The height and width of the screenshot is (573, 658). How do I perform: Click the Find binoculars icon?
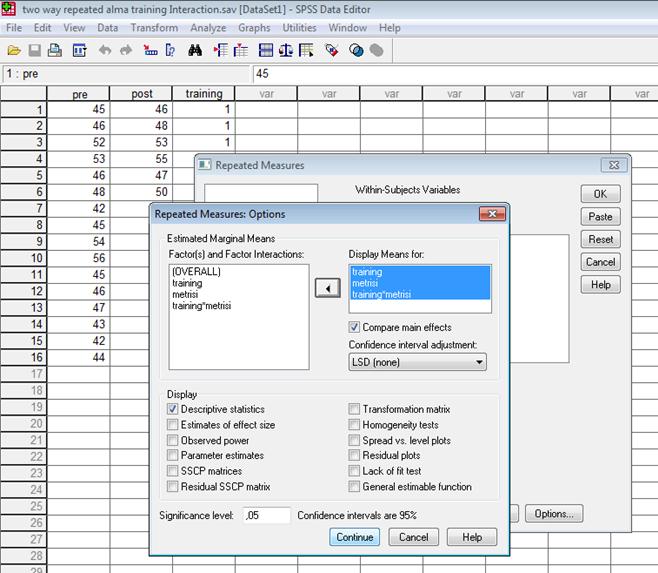click(195, 51)
